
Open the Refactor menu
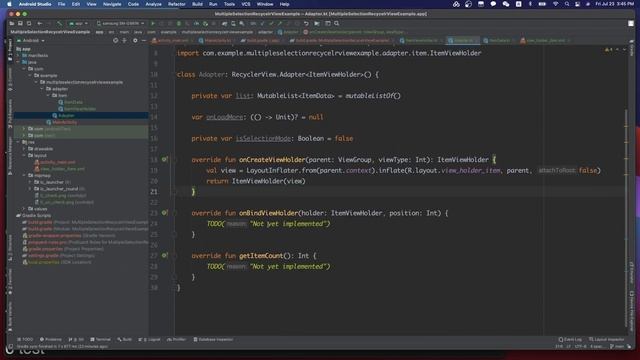177,4
